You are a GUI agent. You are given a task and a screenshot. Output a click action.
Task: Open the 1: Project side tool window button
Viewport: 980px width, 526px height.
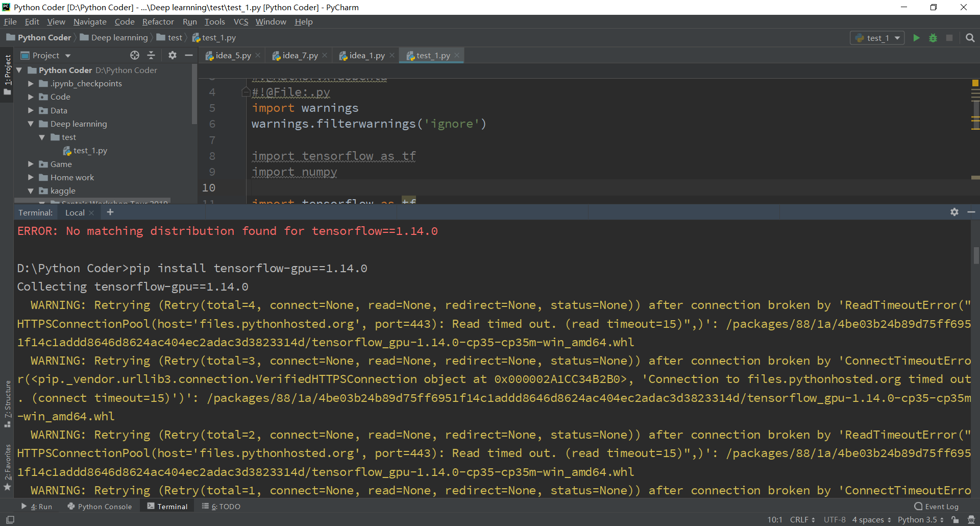coord(7,75)
